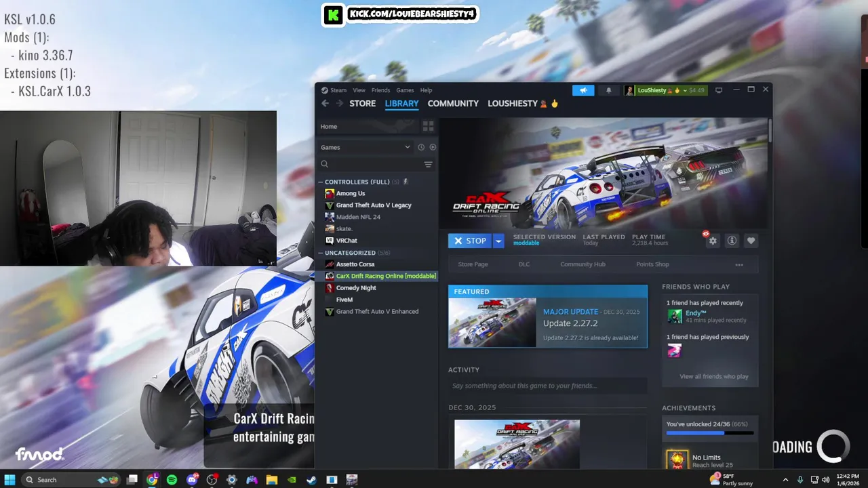The image size is (868, 488).
Task: Open the Help menu
Action: point(426,90)
